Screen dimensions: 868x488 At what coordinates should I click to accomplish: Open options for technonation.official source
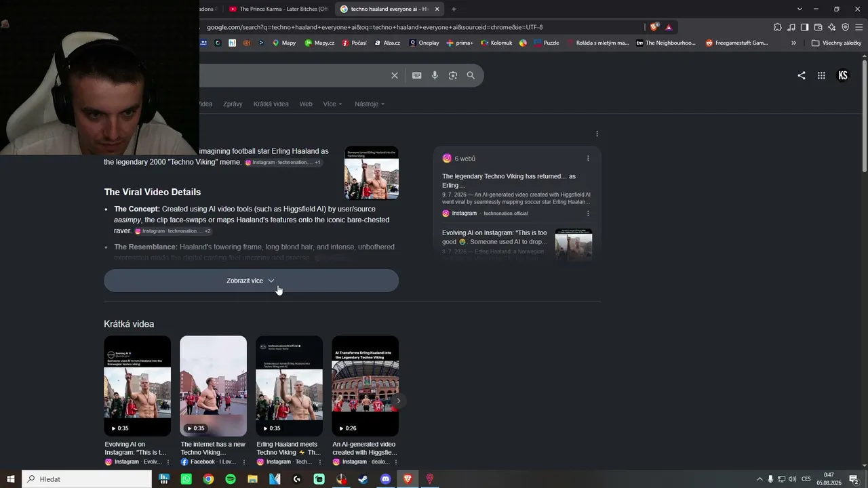pos(588,213)
